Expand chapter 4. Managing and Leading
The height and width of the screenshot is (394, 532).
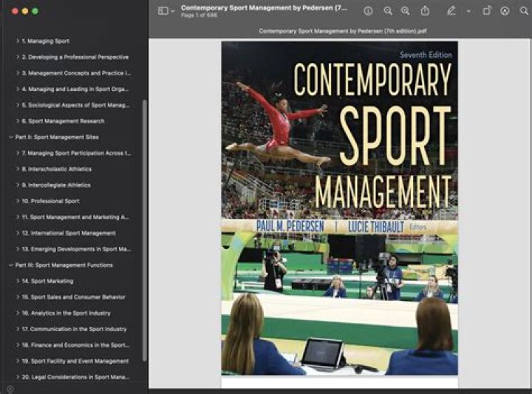pyautogui.click(x=18, y=89)
